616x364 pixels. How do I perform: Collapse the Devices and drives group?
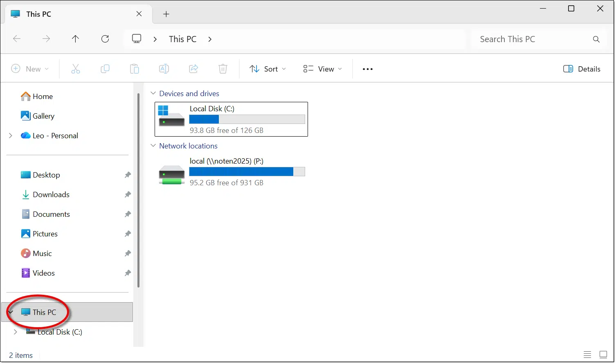(153, 94)
